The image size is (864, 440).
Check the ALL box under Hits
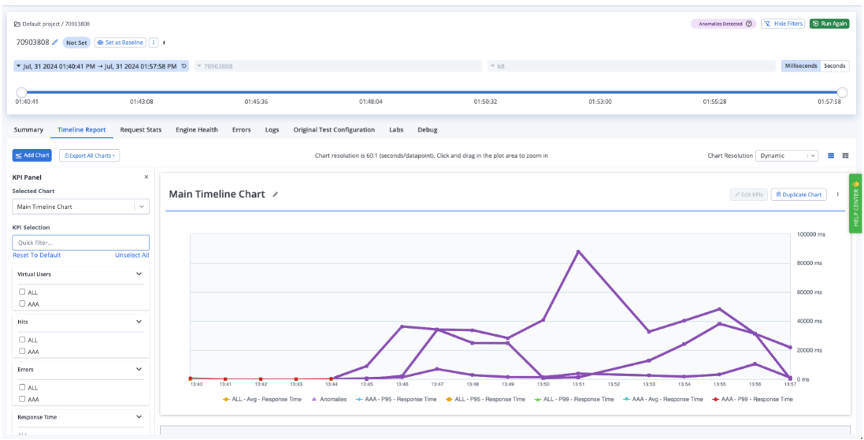[x=23, y=339]
